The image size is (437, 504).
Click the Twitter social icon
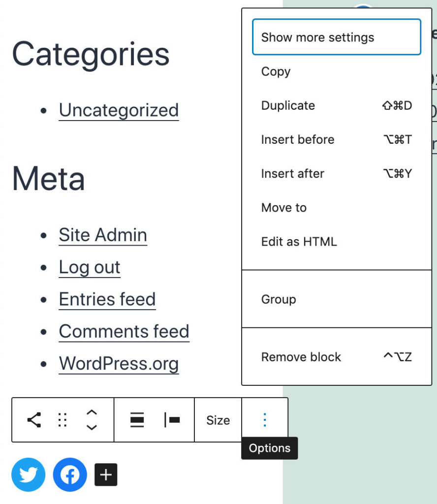click(x=28, y=474)
